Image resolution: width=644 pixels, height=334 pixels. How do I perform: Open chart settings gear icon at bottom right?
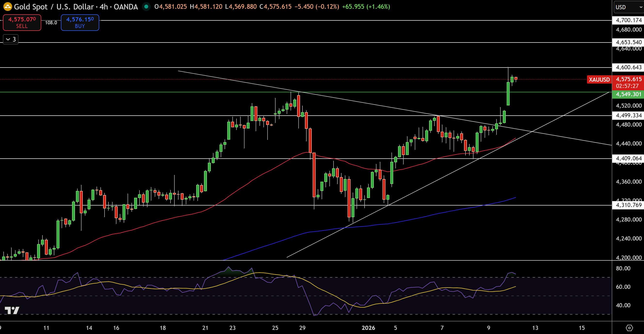click(629, 328)
